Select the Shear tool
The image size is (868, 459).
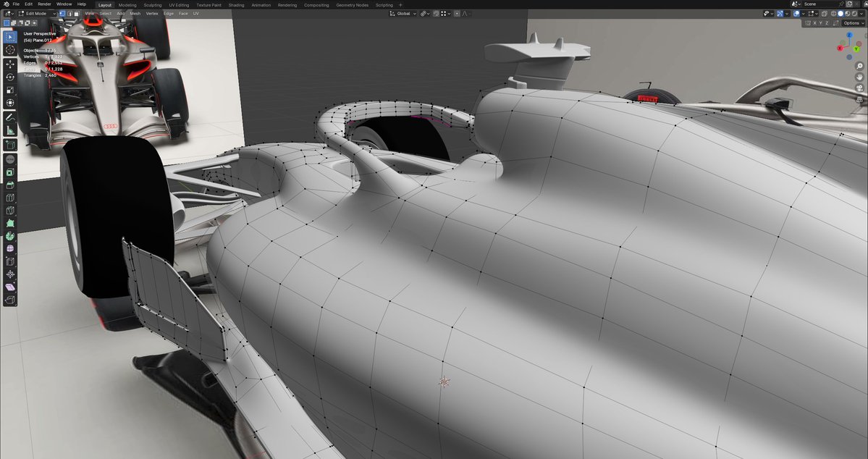[x=10, y=287]
